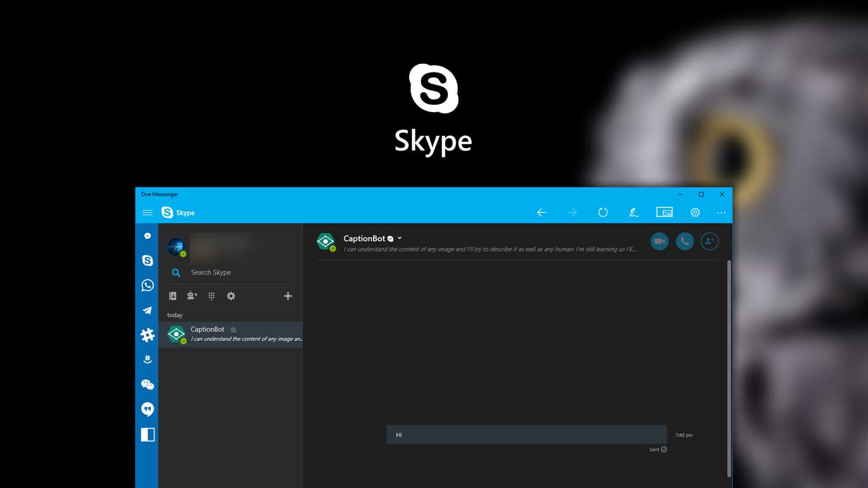Open One Messenger settings gear in header

tap(695, 213)
